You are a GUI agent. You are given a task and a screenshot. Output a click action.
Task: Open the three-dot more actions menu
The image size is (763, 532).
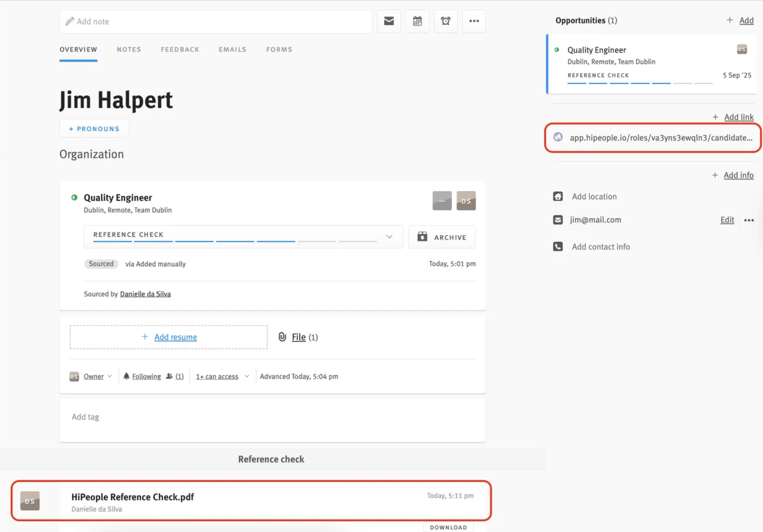[x=474, y=21]
